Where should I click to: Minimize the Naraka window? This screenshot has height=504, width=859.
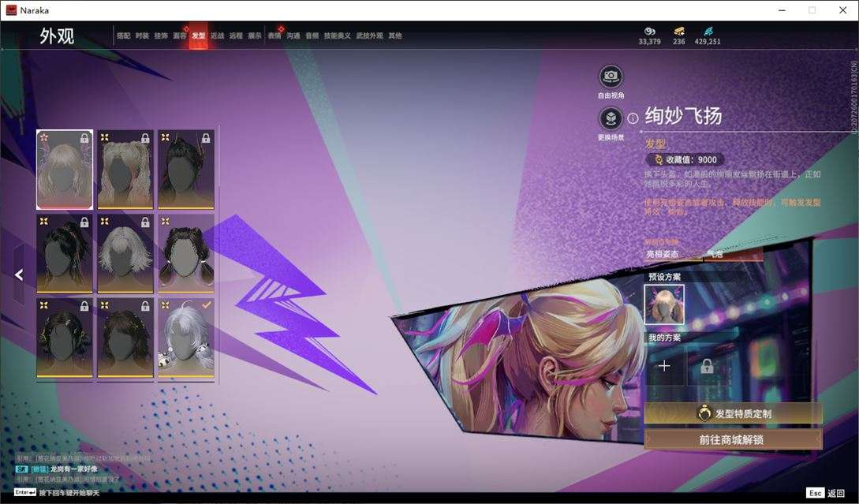tap(782, 10)
